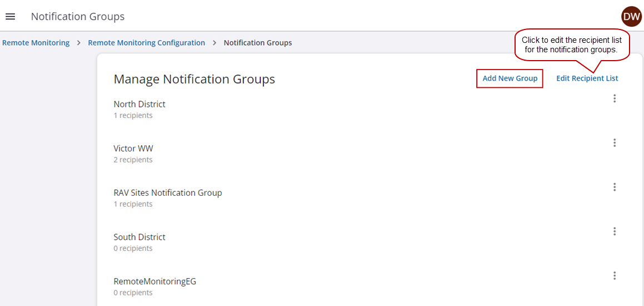The image size is (644, 306).
Task: Open options menu for North District
Action: pos(614,98)
